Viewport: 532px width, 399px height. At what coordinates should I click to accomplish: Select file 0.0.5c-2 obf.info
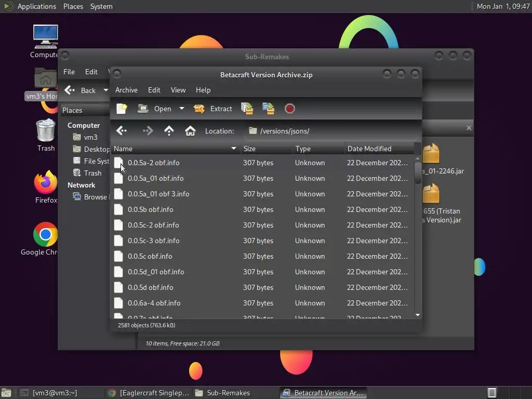click(x=262, y=225)
